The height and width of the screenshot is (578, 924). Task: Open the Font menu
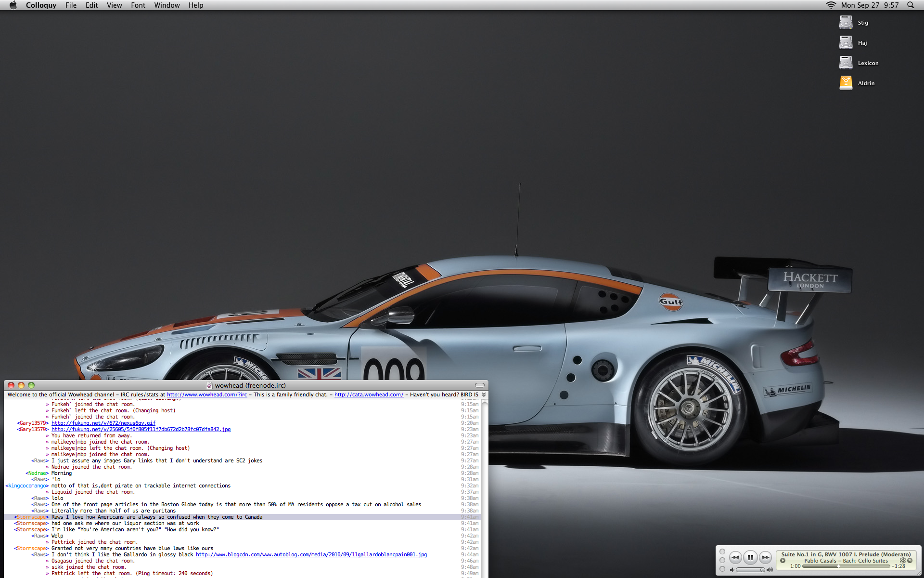pyautogui.click(x=138, y=5)
